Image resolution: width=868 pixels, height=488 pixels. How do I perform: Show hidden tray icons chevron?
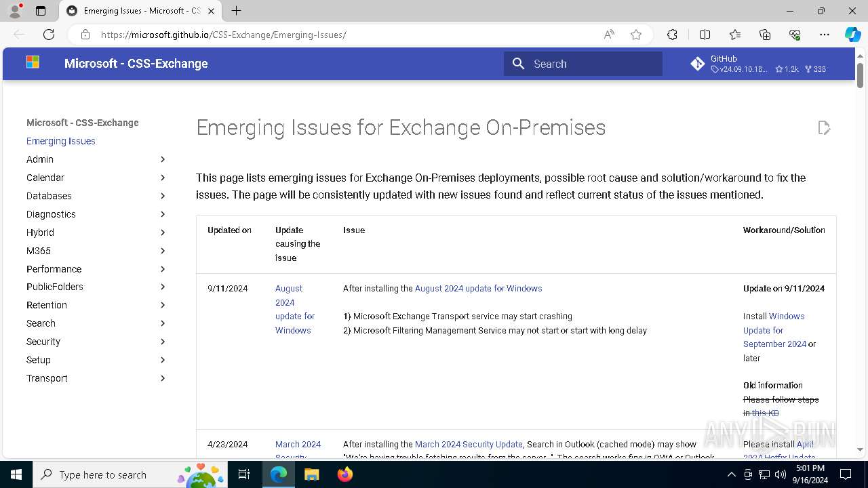click(731, 474)
